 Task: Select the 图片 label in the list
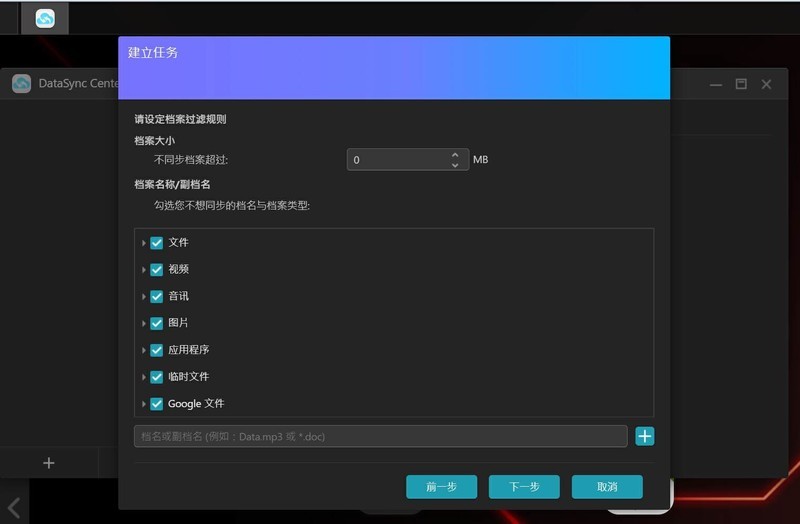(178, 322)
